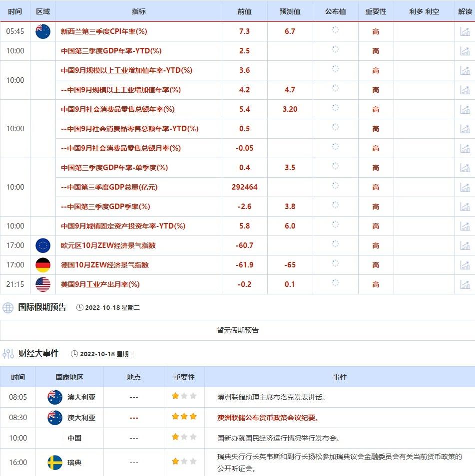
Task: Click three-star rating for 08:30 Australia event
Action: [x=184, y=417]
